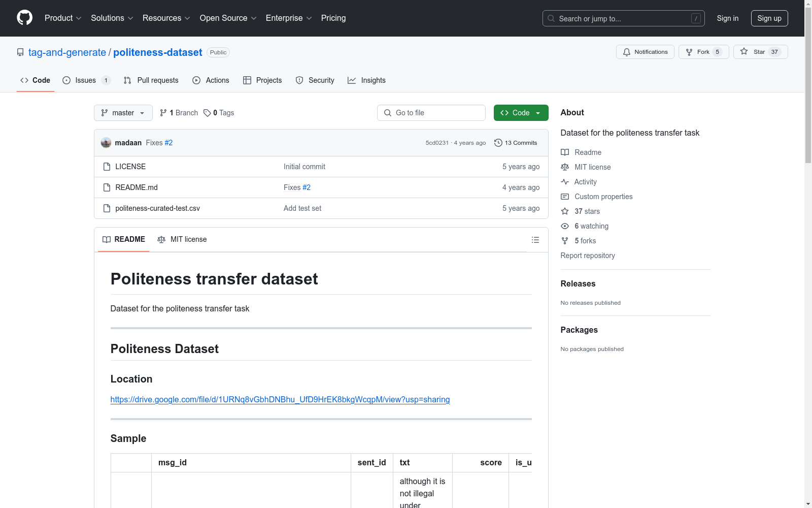The height and width of the screenshot is (508, 812).
Task: Open the tag-and-generate owner link
Action: 67,52
